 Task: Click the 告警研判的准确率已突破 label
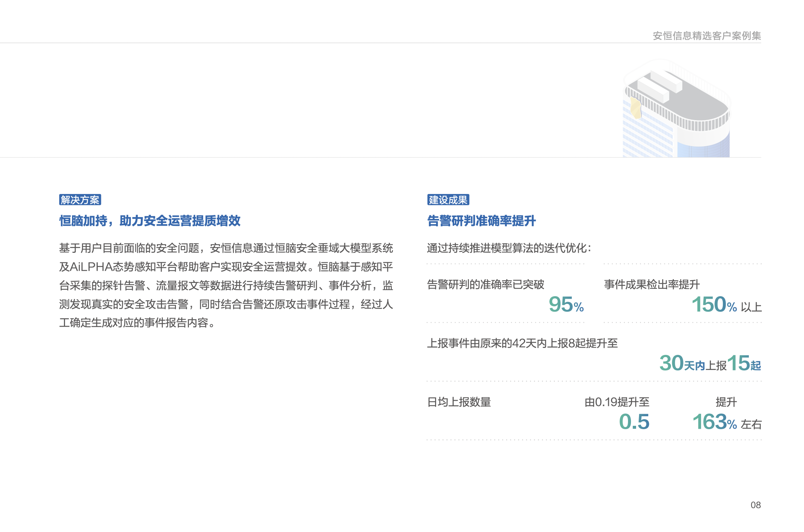coord(486,284)
